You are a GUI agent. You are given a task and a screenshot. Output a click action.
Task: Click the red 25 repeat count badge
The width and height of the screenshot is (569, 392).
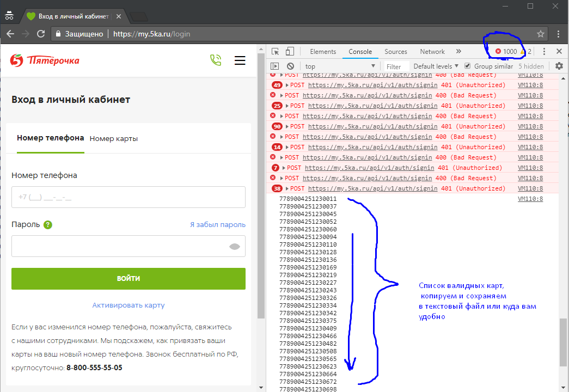[277, 106]
